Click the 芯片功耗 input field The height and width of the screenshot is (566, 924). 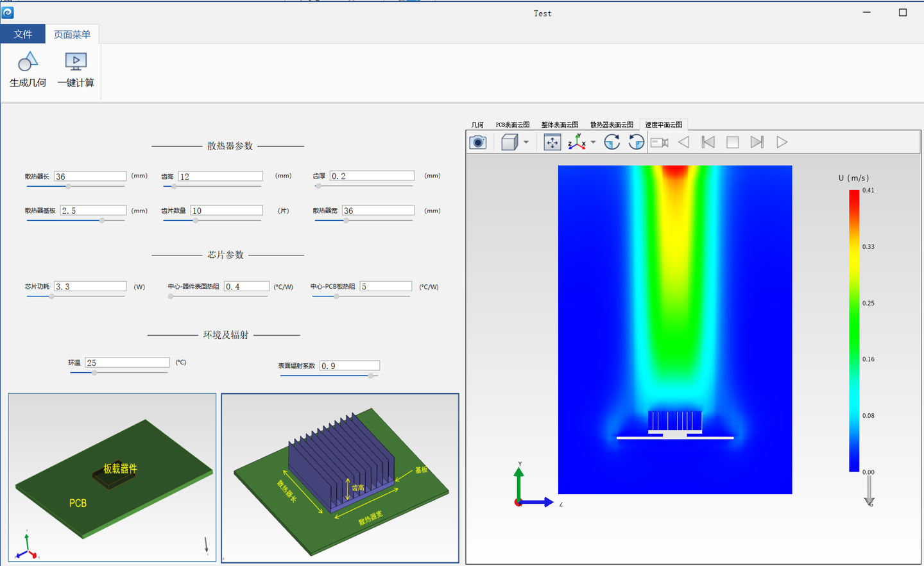click(x=90, y=286)
